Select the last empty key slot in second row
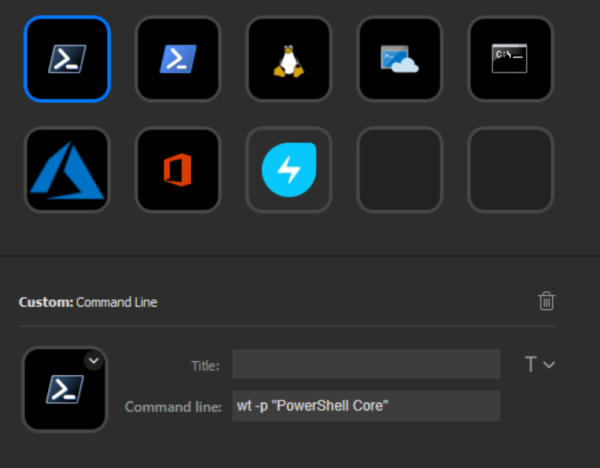The height and width of the screenshot is (468, 600). click(511, 170)
